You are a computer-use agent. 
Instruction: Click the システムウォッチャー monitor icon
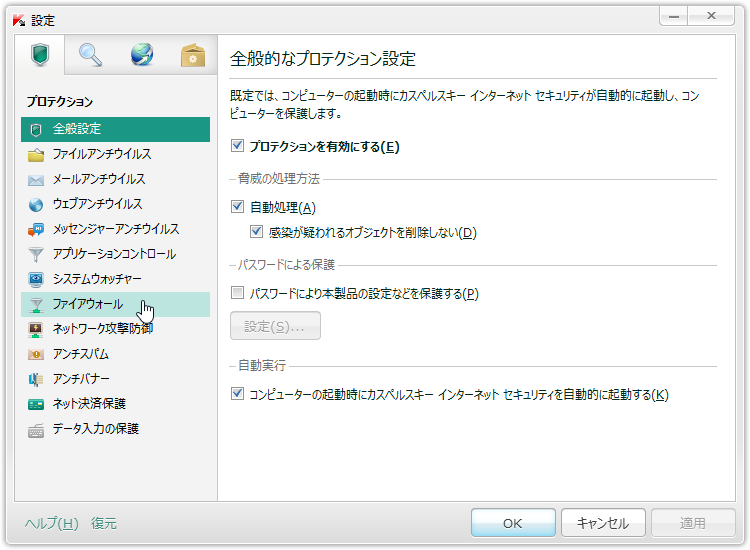36,280
